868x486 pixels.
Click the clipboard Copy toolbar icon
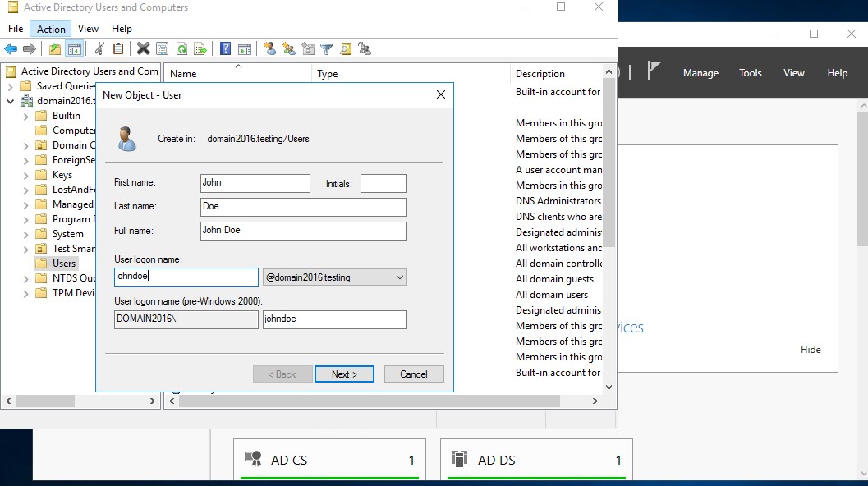[x=118, y=48]
